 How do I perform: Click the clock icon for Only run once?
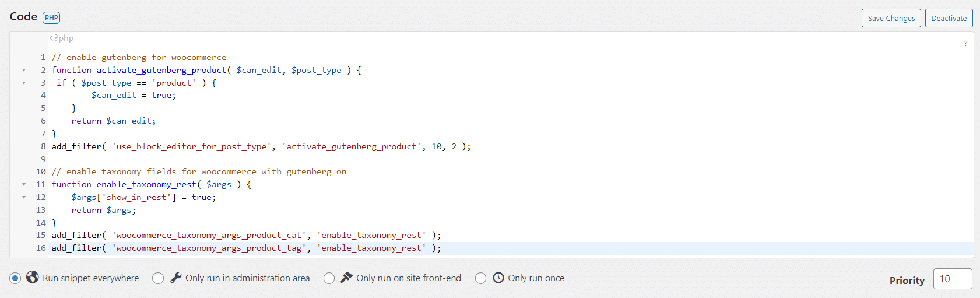coord(498,278)
